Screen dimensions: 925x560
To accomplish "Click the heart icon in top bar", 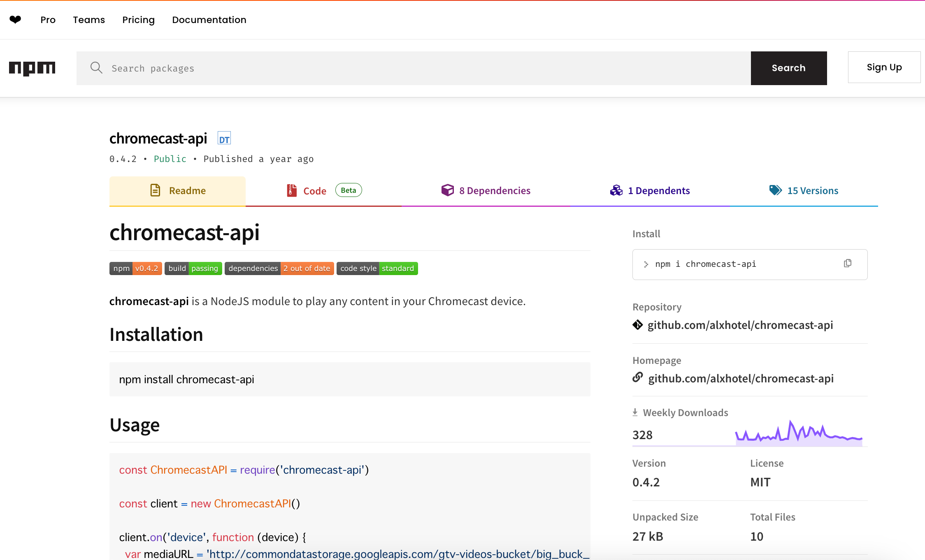I will pos(15,19).
